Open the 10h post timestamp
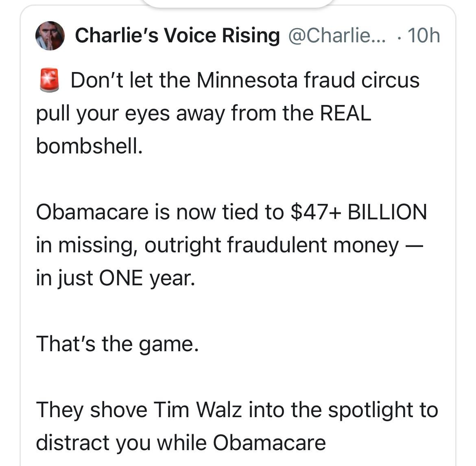This screenshot has height=466, width=476. [x=424, y=35]
